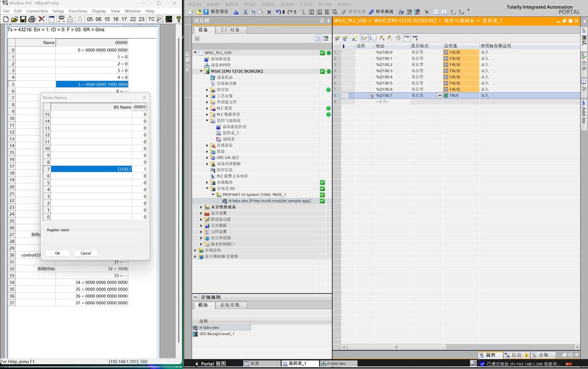The image size is (588, 369).
Task: Collapse 监控与强制表 tree node
Action: tap(207, 120)
